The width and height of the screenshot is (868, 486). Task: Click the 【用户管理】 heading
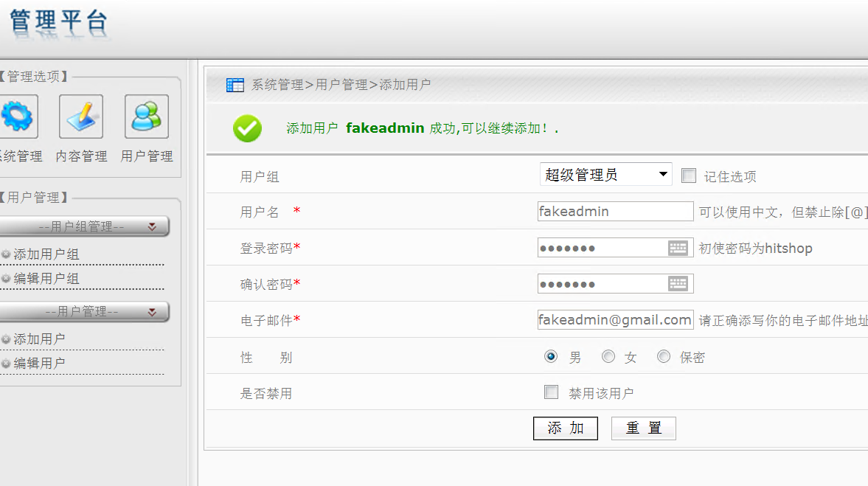click(33, 198)
